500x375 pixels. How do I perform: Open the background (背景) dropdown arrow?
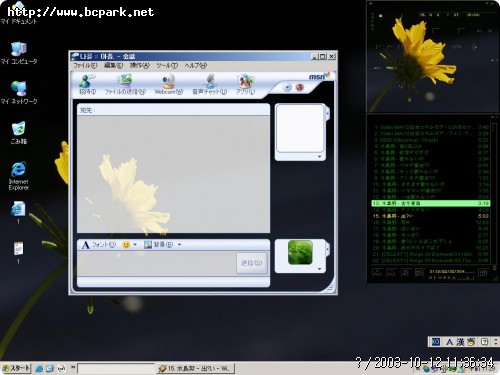point(179,245)
